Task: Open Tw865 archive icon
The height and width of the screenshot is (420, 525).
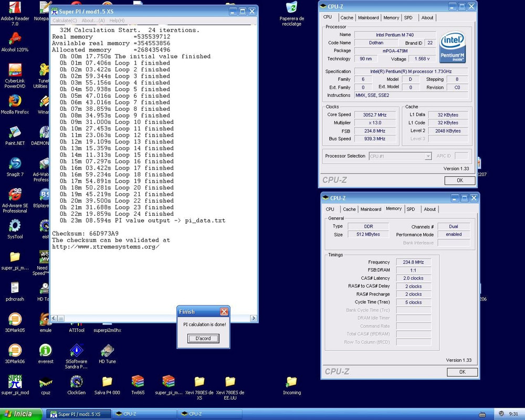Action: coord(138,385)
